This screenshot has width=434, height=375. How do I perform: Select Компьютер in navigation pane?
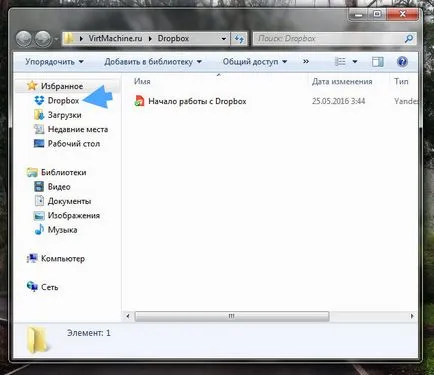tap(63, 259)
